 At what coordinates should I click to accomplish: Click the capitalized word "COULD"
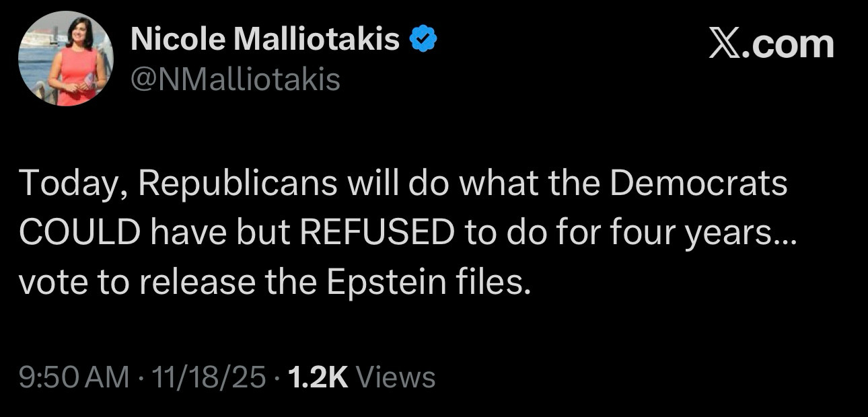79,233
